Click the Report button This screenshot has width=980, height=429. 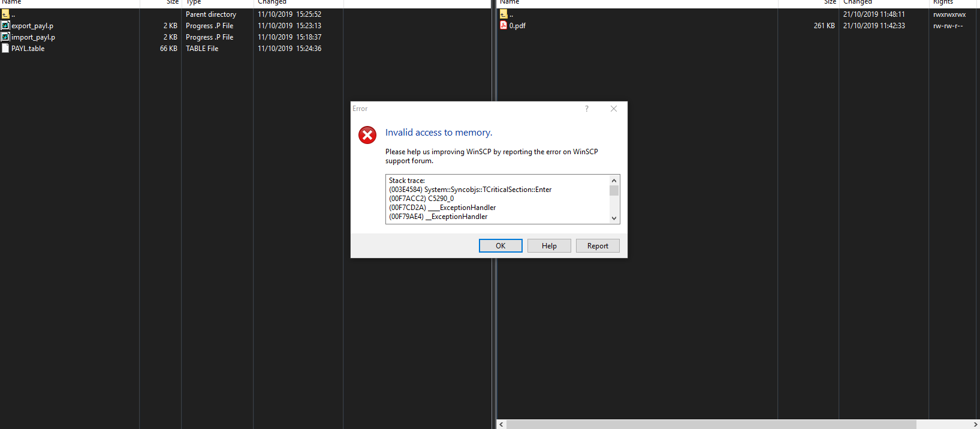pos(598,246)
